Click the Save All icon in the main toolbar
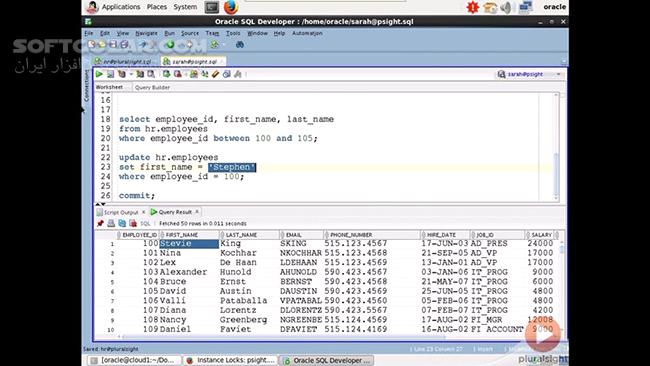Image resolution: width=650 pixels, height=366 pixels. 124,44
